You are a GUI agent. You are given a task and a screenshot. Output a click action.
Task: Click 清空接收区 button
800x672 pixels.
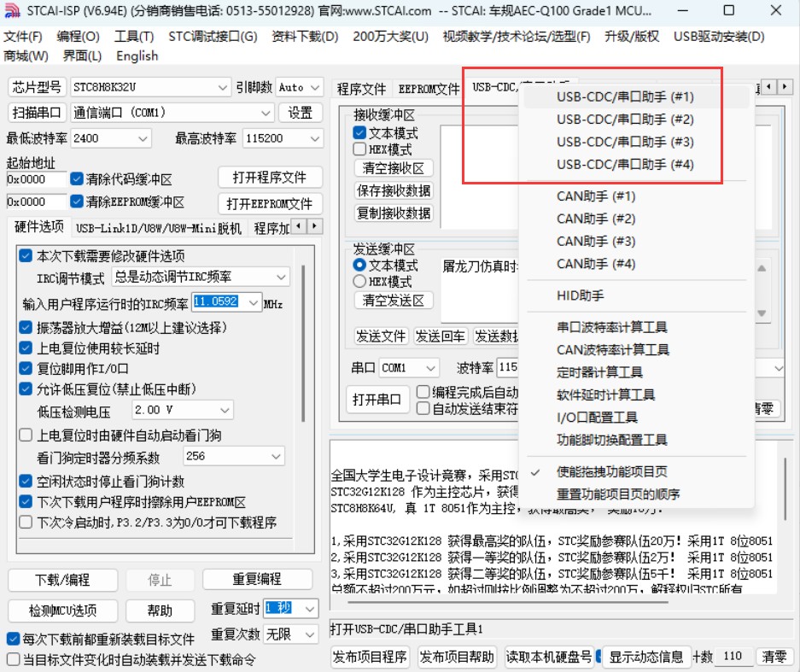[x=394, y=168]
